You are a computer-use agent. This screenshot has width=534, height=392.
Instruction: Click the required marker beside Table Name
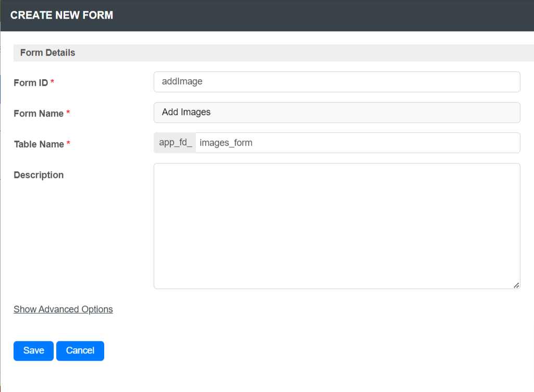point(69,144)
